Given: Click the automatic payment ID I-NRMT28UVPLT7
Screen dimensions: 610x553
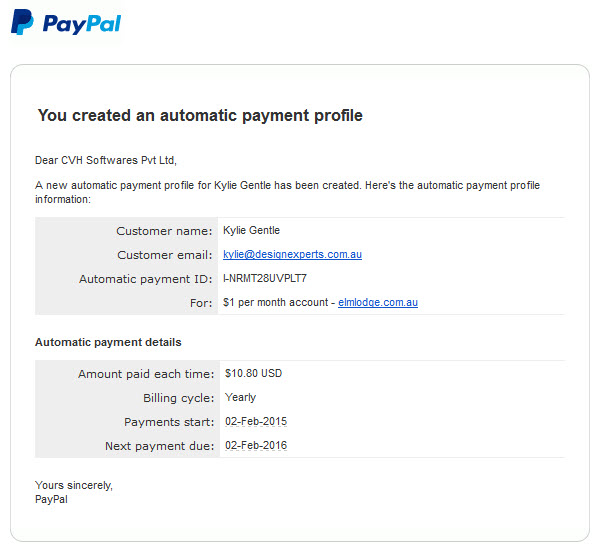Looking at the screenshot, I should [265, 278].
